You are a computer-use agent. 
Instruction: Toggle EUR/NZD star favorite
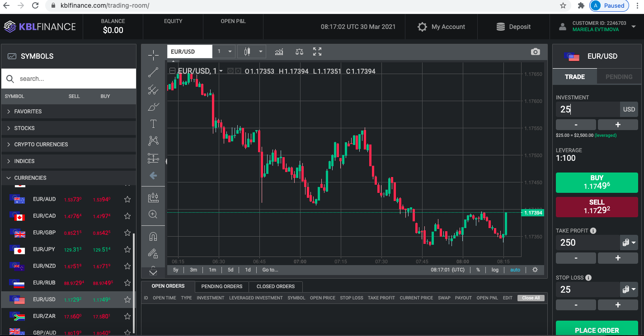pos(127,266)
